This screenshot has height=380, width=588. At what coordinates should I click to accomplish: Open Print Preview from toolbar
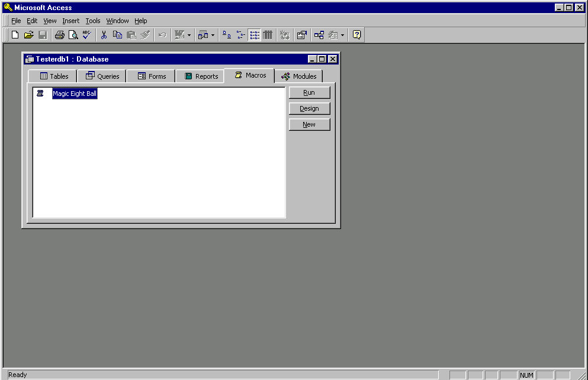[73, 35]
